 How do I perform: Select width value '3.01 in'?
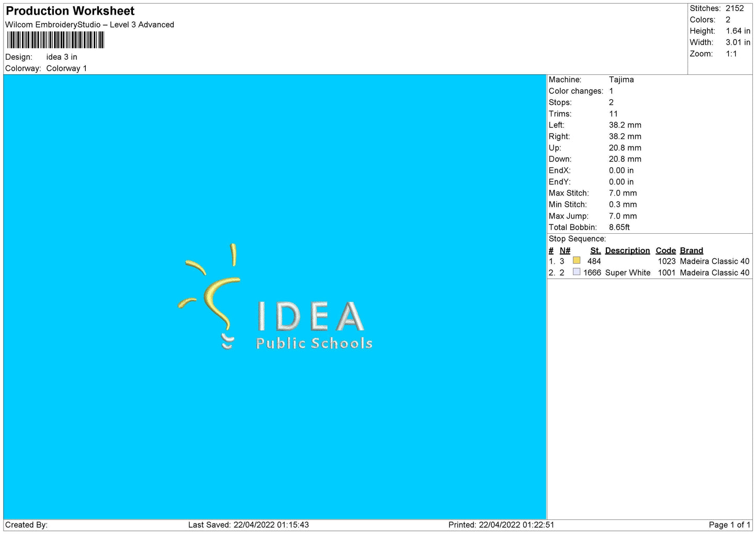(738, 42)
